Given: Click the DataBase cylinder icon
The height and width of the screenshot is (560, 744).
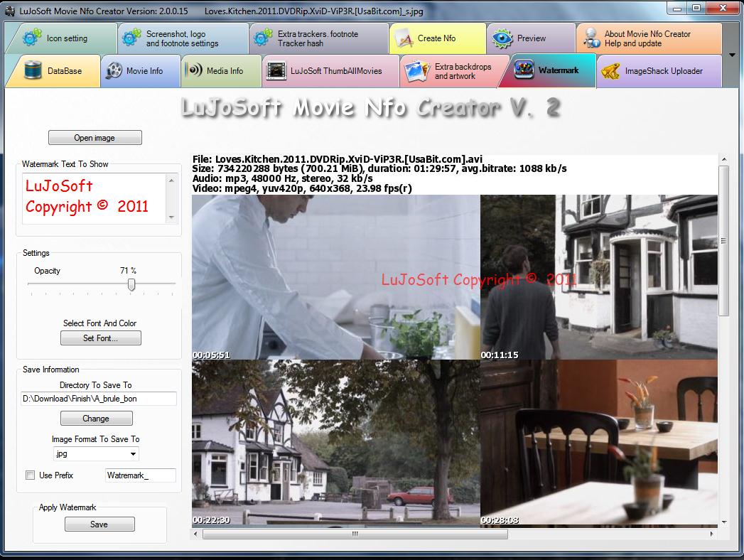Looking at the screenshot, I should click(x=33, y=70).
